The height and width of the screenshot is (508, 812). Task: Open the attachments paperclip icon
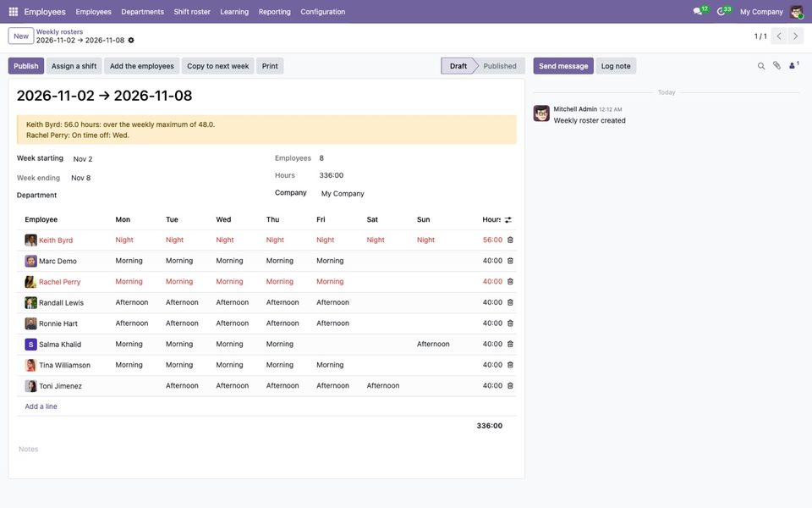776,66
